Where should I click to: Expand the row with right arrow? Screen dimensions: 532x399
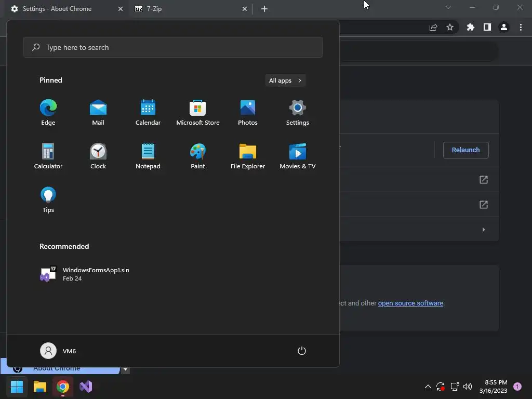click(x=484, y=230)
